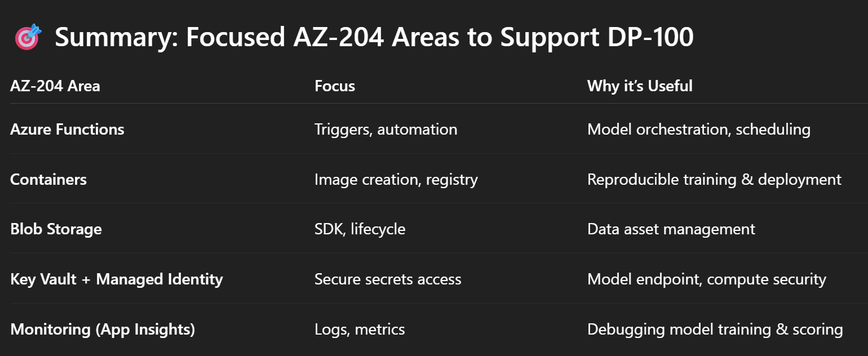Click the Blob Storage row label
This screenshot has height=356, width=868.
pos(56,229)
